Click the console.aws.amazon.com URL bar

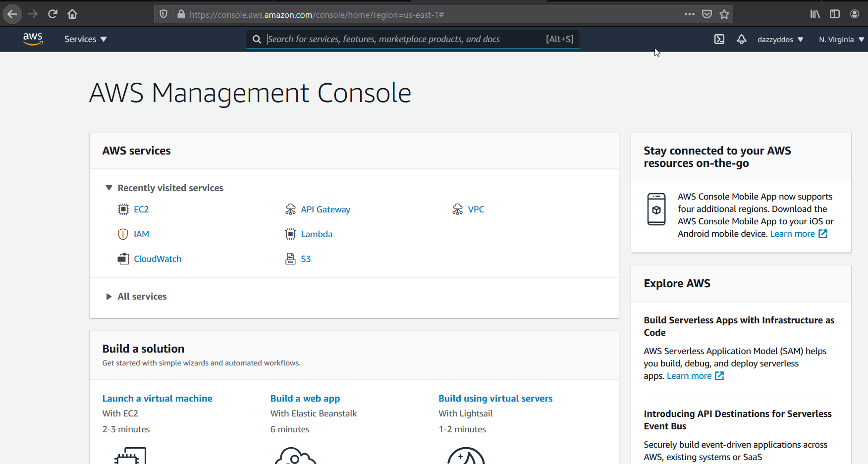[317, 15]
